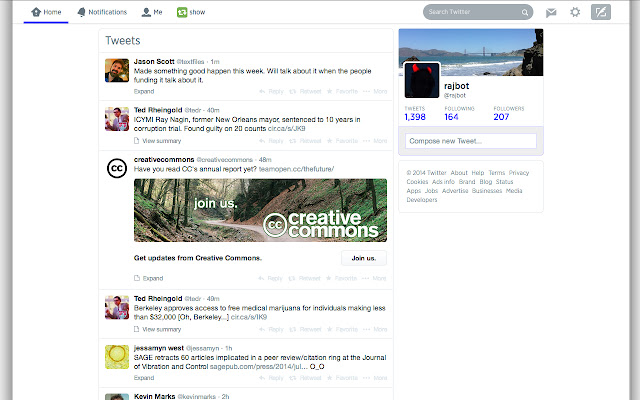Reply to the Ray Nagin tweet

[271, 141]
